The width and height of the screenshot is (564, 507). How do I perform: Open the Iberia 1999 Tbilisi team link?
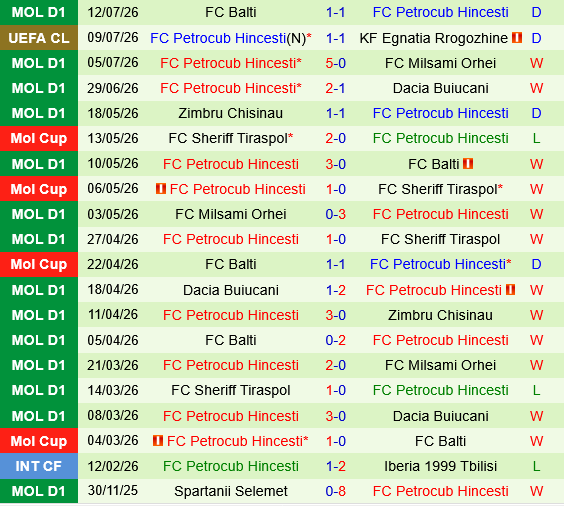(440, 466)
